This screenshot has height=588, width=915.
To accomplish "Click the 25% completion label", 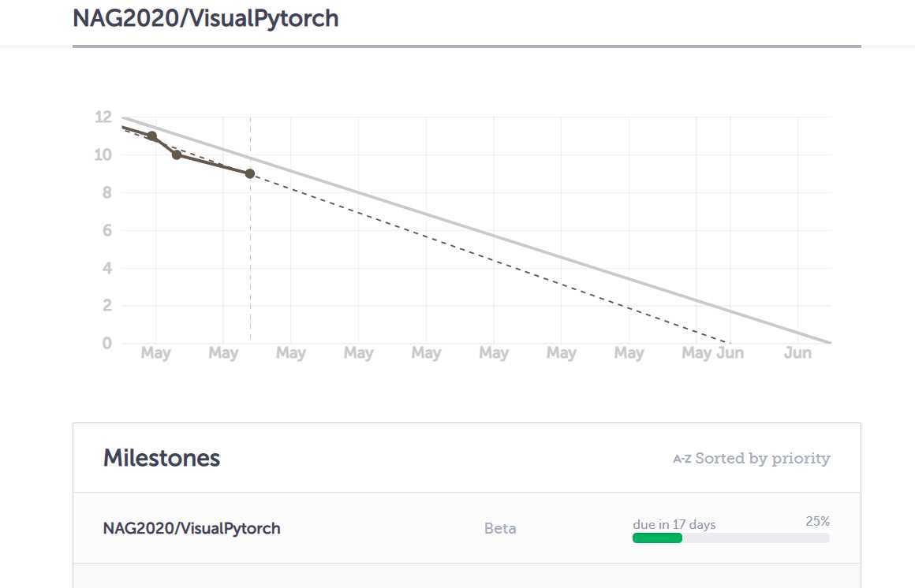I will 817,522.
